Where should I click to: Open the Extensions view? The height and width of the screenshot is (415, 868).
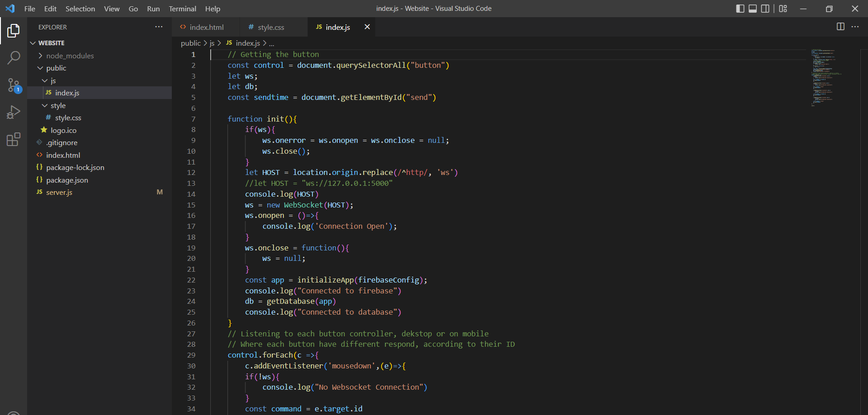point(14,139)
